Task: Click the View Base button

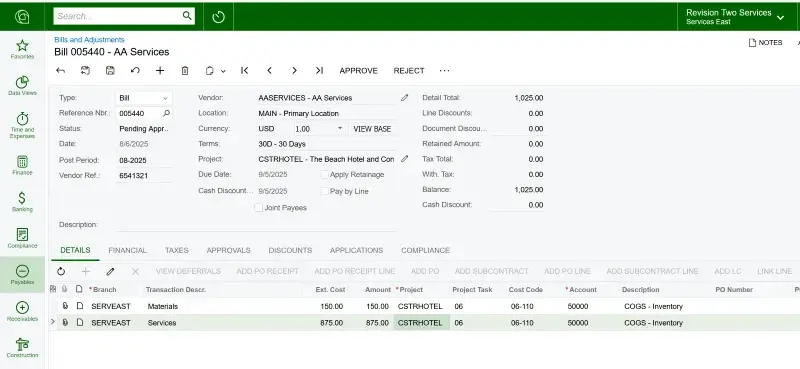Action: tap(372, 129)
